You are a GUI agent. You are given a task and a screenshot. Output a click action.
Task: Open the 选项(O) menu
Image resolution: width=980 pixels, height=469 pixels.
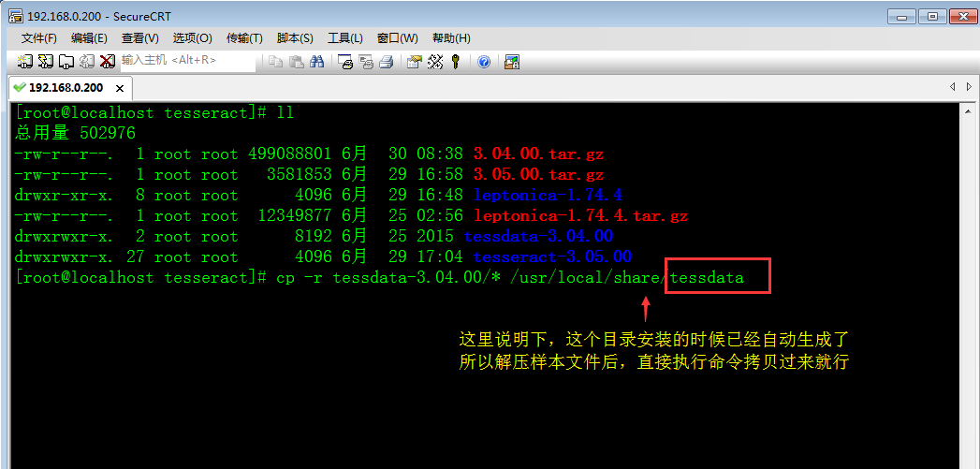[193, 38]
